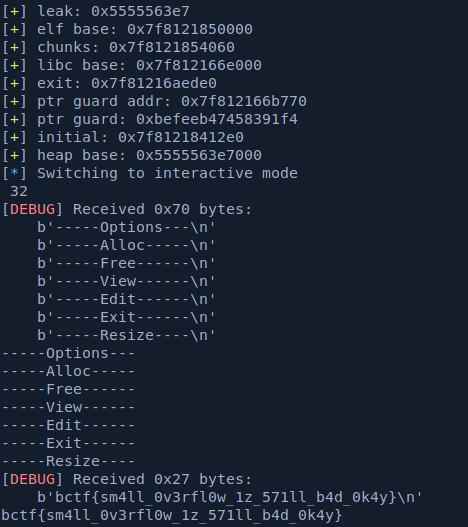The image size is (468, 527).
Task: Click the first red DEBUG tag
Action: click(33, 209)
